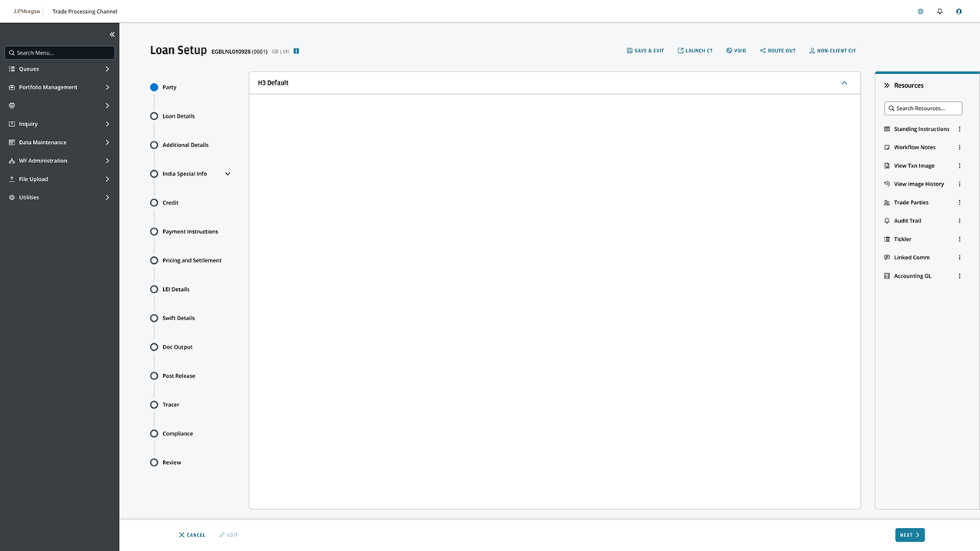Open Audit Trail more options

(960, 221)
